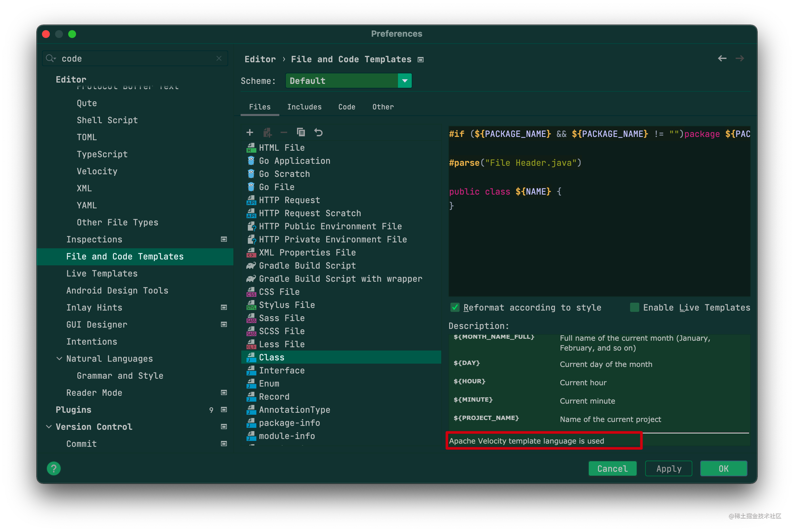Image resolution: width=794 pixels, height=532 pixels.
Task: Select the Stylus File template icon
Action: (x=251, y=305)
